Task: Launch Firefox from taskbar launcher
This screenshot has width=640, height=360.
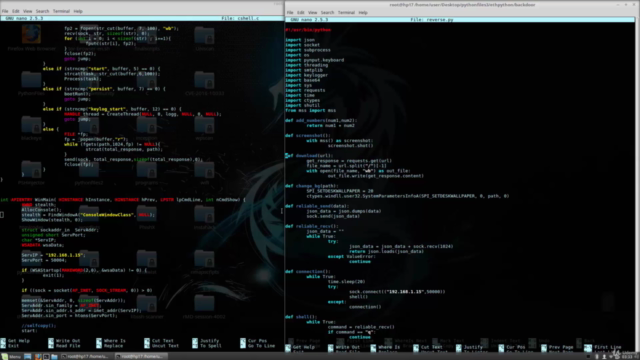Action: pyautogui.click(x=38, y=357)
